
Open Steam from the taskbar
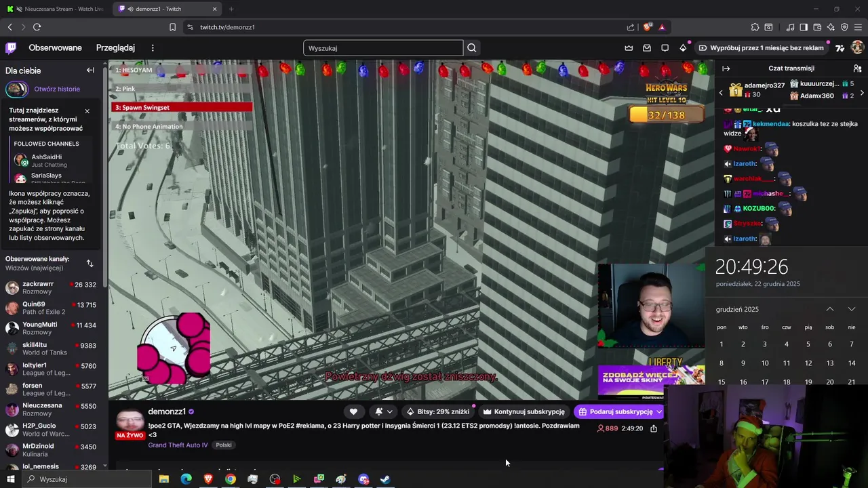(384, 479)
